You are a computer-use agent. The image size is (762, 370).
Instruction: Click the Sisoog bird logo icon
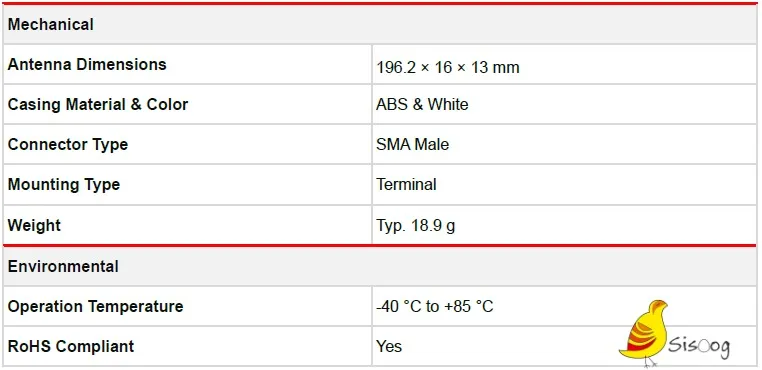tap(644, 333)
